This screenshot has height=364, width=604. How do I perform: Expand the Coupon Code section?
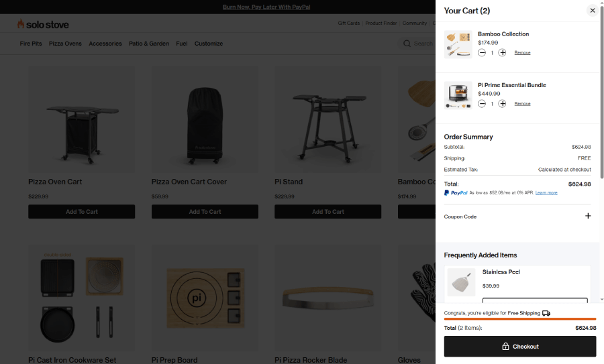click(x=588, y=216)
